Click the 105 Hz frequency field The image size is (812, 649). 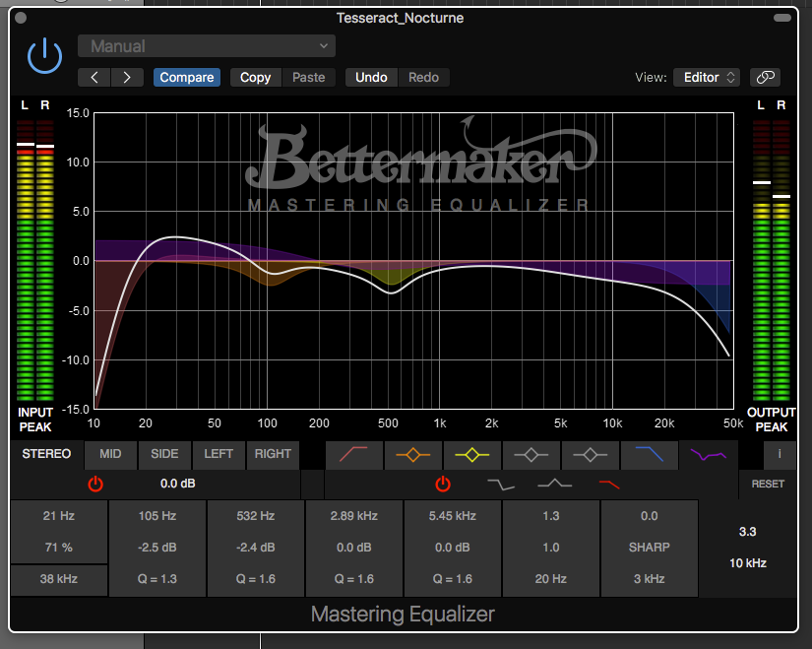tap(157, 515)
